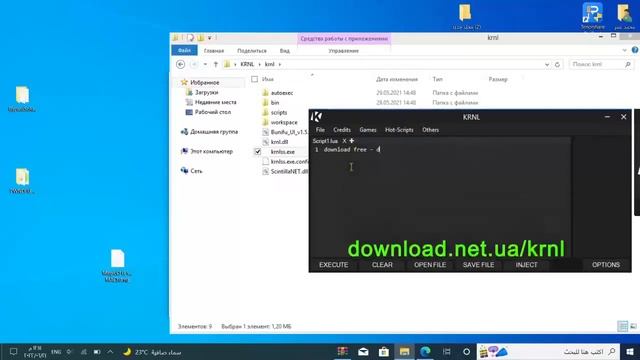The image size is (640, 360).
Task: Click the Windows Start button
Action: tap(630, 351)
